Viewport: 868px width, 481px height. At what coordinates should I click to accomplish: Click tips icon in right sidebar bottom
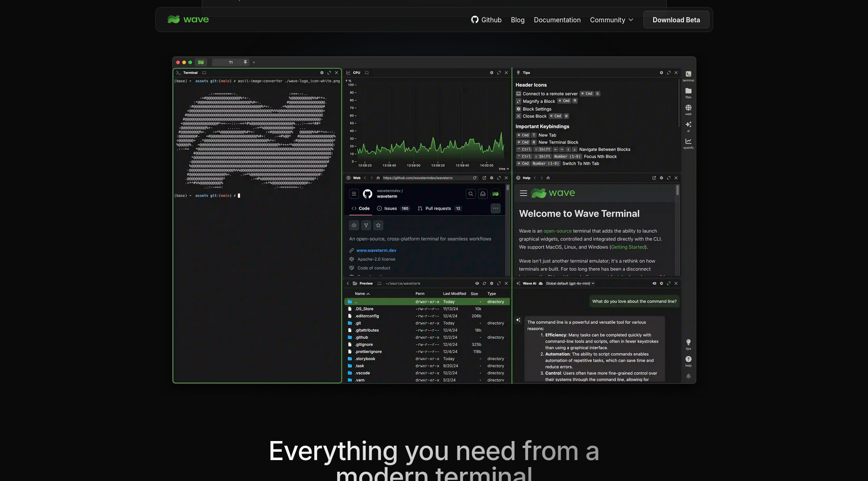[688, 344]
